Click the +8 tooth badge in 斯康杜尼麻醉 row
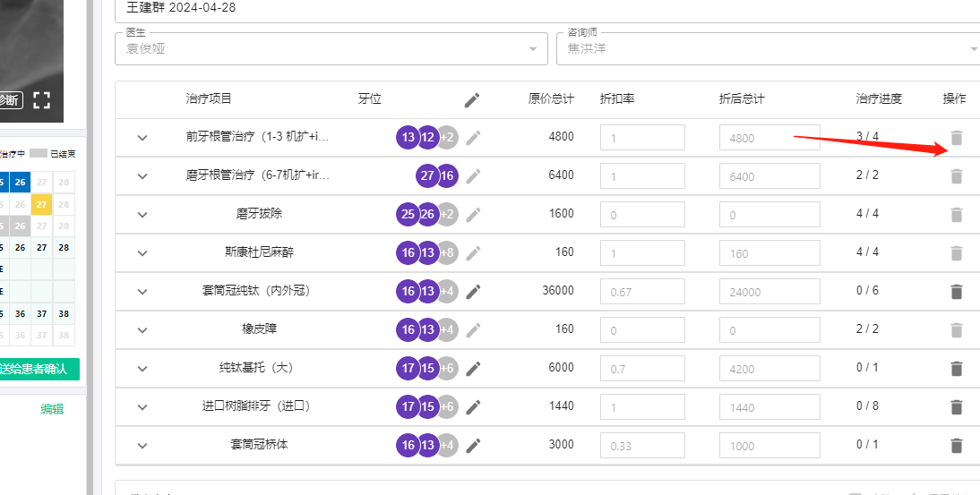The width and height of the screenshot is (980, 495). click(x=448, y=253)
